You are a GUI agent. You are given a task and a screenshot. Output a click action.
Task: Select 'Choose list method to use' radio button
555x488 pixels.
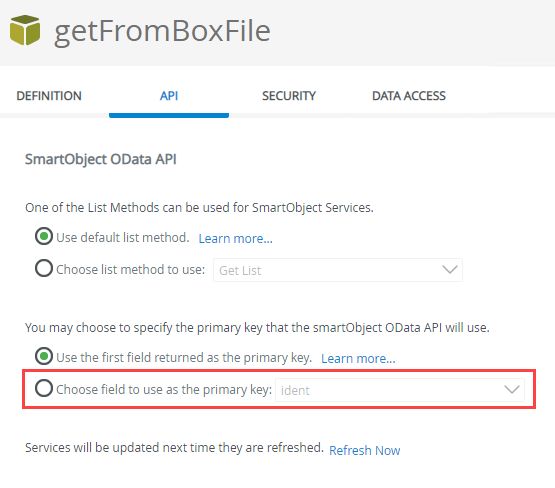[x=44, y=268]
